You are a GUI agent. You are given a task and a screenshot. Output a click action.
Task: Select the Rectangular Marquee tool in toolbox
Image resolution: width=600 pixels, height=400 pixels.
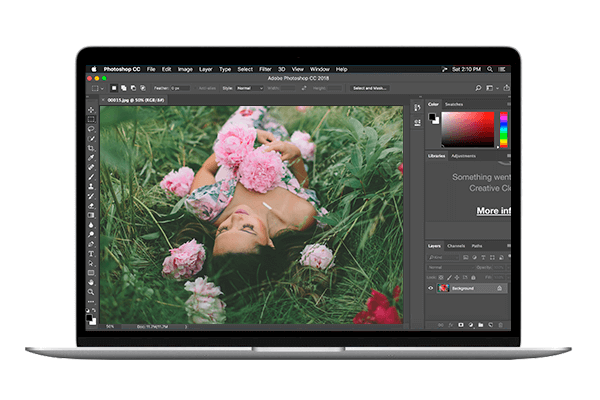(x=91, y=119)
